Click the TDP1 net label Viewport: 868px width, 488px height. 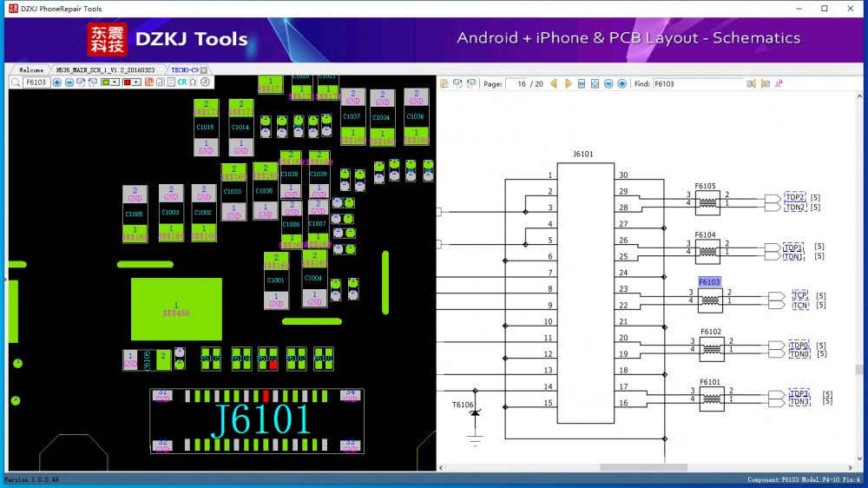[793, 247]
